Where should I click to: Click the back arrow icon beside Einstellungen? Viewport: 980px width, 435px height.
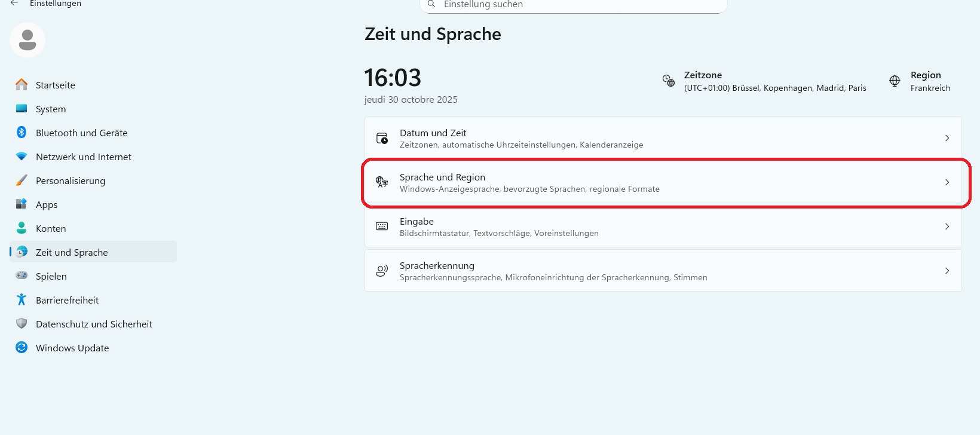(x=14, y=4)
